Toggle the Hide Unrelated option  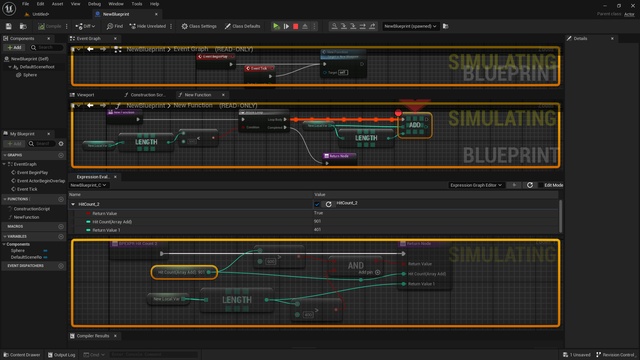pos(148,26)
